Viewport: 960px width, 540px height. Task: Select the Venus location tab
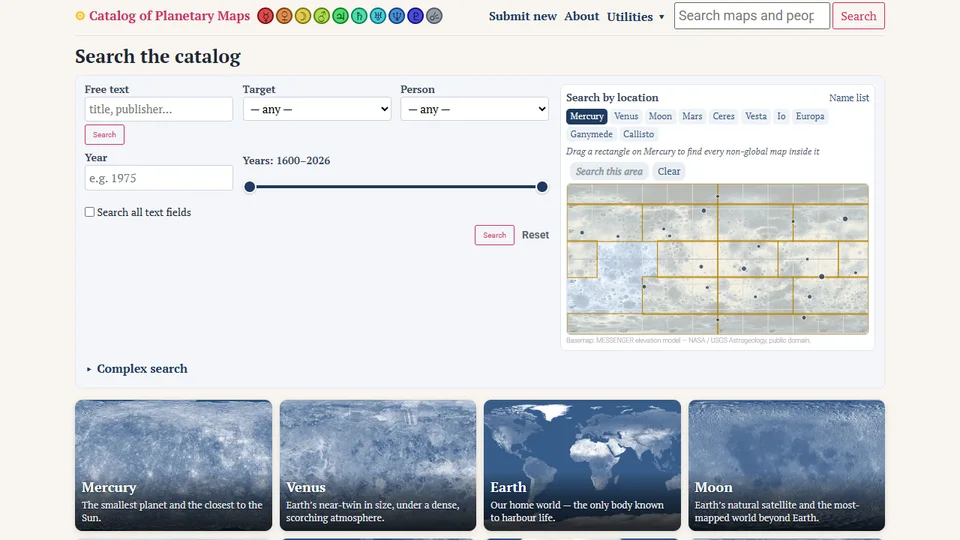tap(626, 116)
